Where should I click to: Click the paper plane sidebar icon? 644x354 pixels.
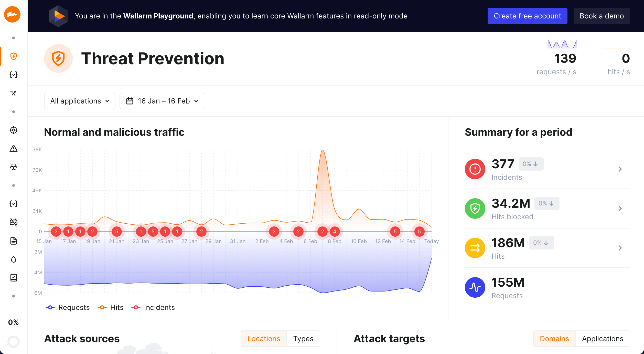click(14, 93)
